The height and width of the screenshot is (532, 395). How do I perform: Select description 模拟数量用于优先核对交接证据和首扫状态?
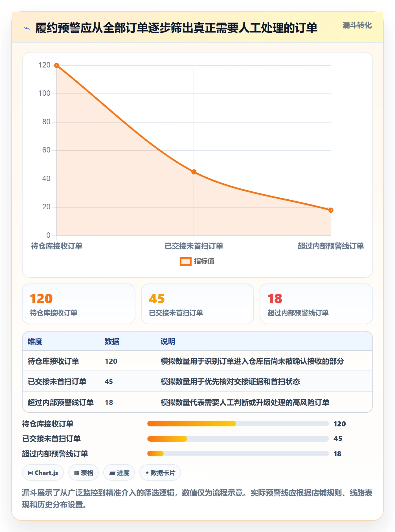coord(230,382)
